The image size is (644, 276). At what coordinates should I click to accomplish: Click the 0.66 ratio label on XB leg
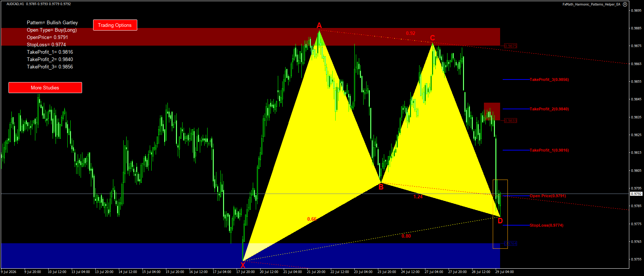click(x=312, y=219)
